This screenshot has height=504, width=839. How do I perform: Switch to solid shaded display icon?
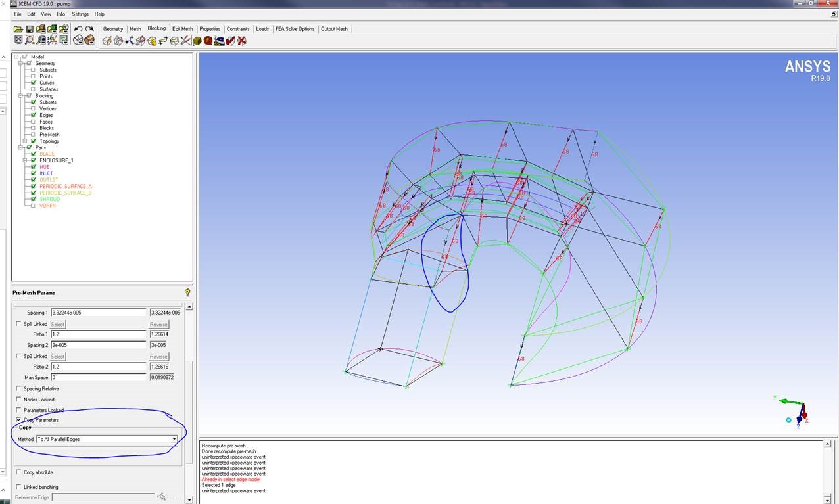click(x=89, y=40)
